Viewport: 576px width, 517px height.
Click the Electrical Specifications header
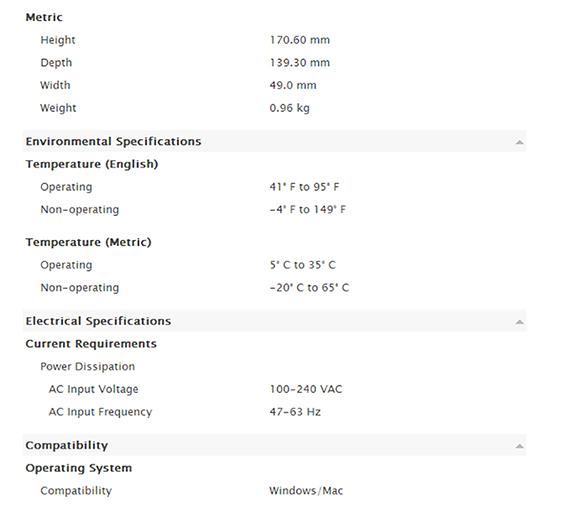click(274, 321)
